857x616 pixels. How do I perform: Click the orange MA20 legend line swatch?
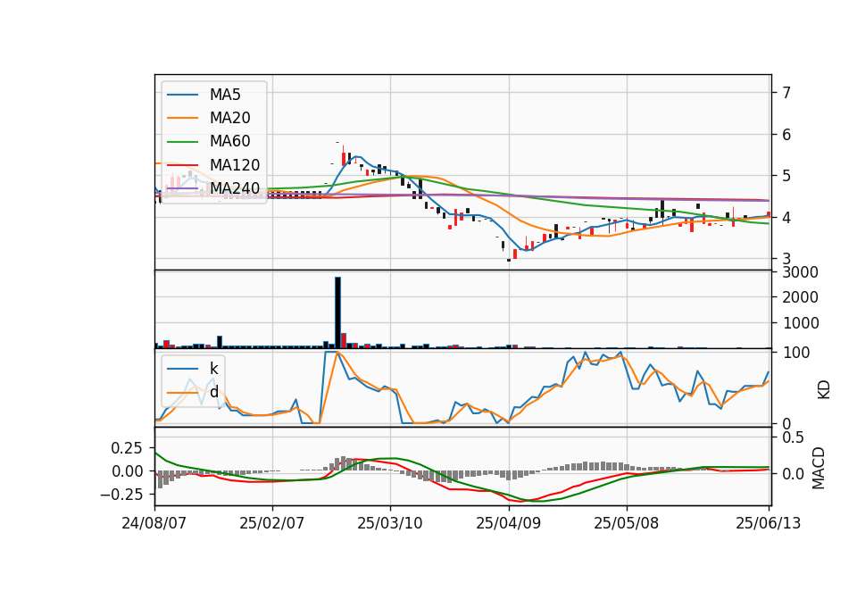tap(182, 118)
